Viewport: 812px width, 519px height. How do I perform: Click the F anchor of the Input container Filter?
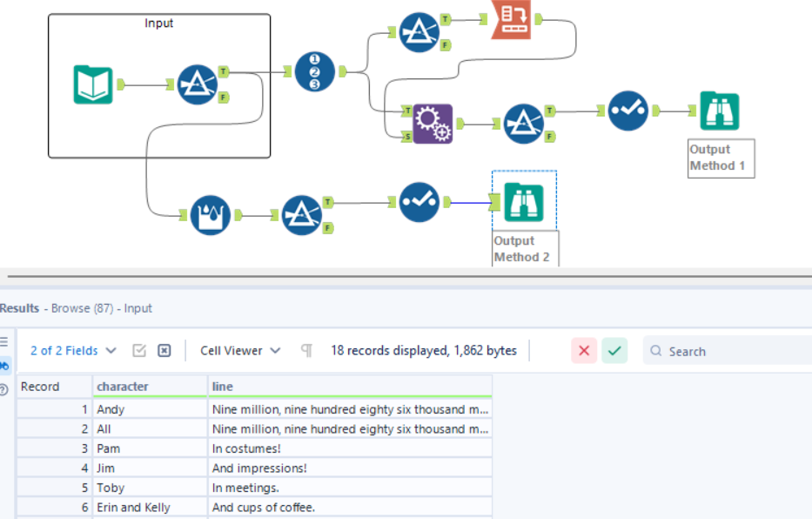pyautogui.click(x=223, y=98)
